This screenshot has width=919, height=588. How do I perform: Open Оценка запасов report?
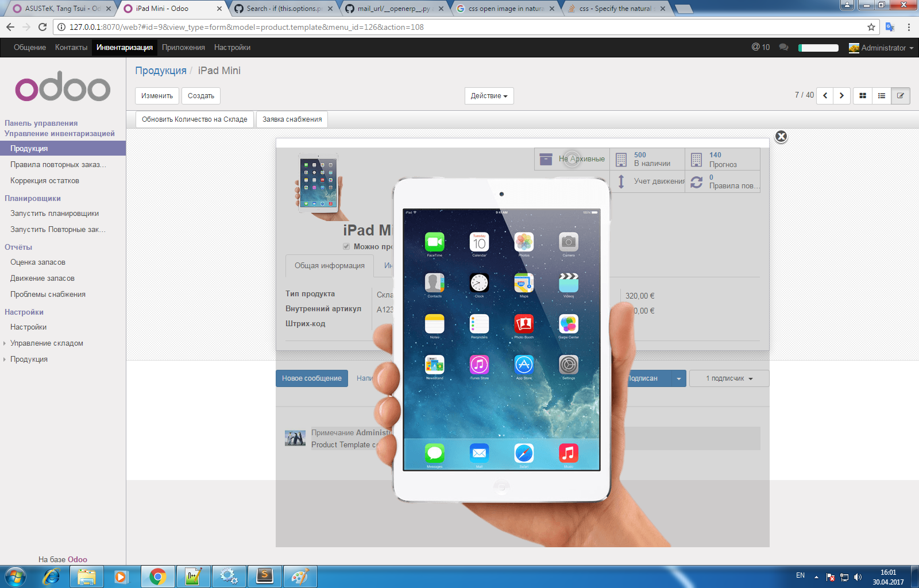(x=38, y=262)
